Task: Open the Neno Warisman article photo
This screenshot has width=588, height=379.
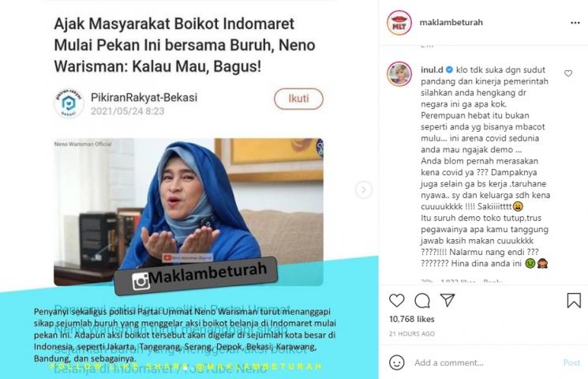Action: 189,212
